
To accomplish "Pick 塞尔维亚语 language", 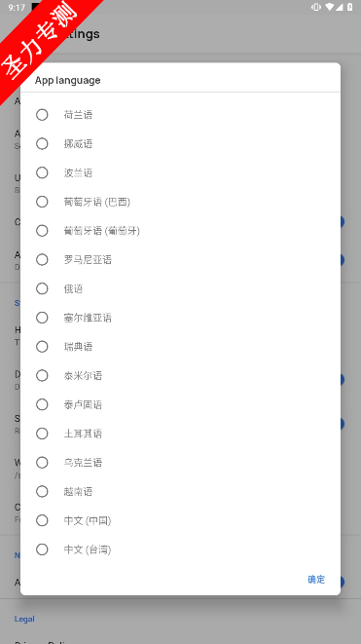I will click(181, 318).
